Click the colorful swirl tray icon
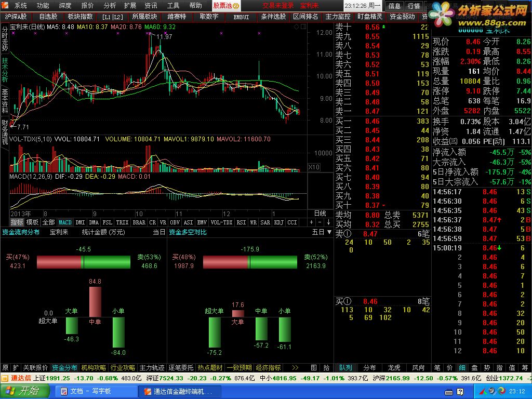Viewport: 532px width, 399px height. coord(502,391)
